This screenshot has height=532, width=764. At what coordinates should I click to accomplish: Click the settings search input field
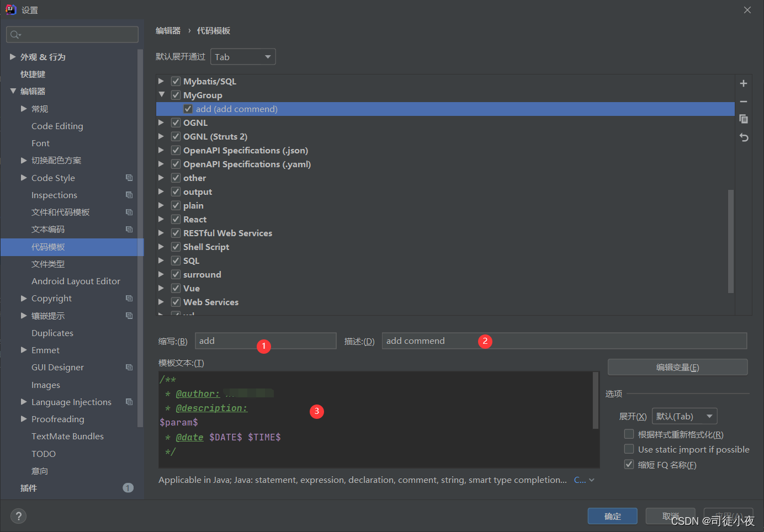pyautogui.click(x=72, y=35)
